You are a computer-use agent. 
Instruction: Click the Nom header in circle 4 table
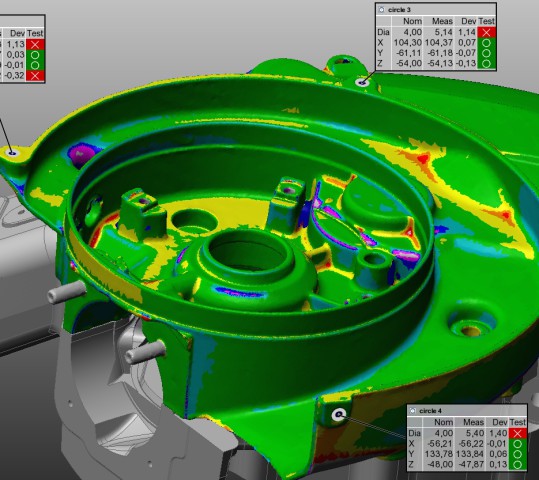click(x=443, y=422)
